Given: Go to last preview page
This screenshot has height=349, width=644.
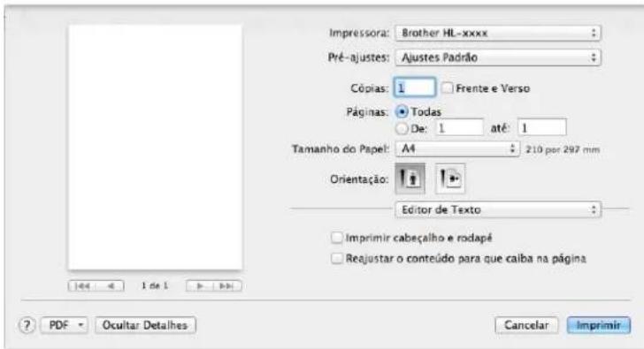Looking at the screenshot, I should pos(227,286).
